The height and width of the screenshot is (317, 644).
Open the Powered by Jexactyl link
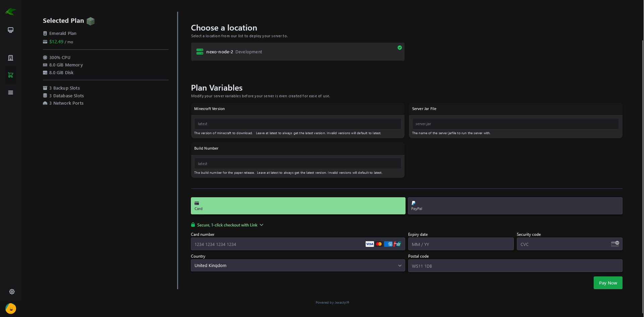332,303
